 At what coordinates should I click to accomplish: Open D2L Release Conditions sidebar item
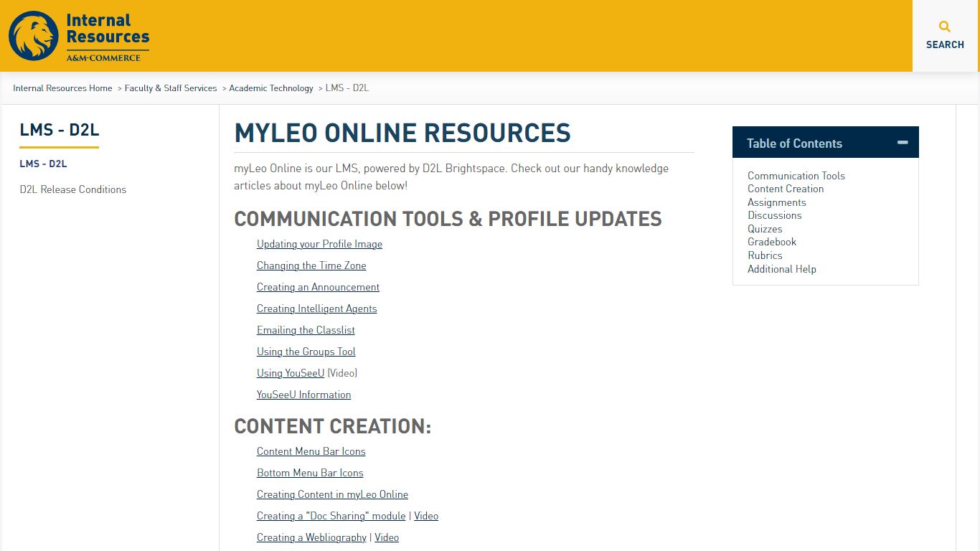pyautogui.click(x=73, y=189)
